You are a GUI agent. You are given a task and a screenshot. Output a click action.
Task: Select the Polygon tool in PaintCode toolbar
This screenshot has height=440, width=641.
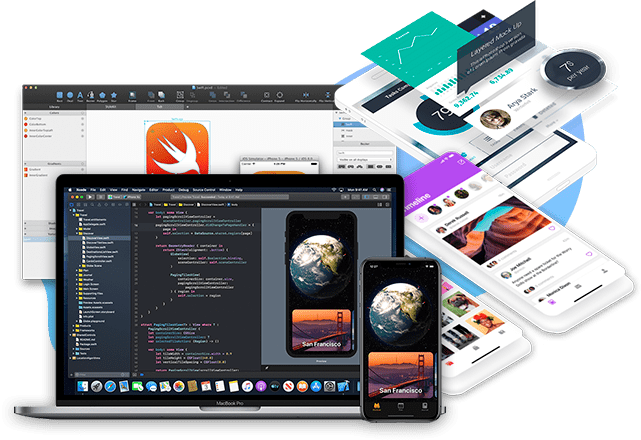102,95
